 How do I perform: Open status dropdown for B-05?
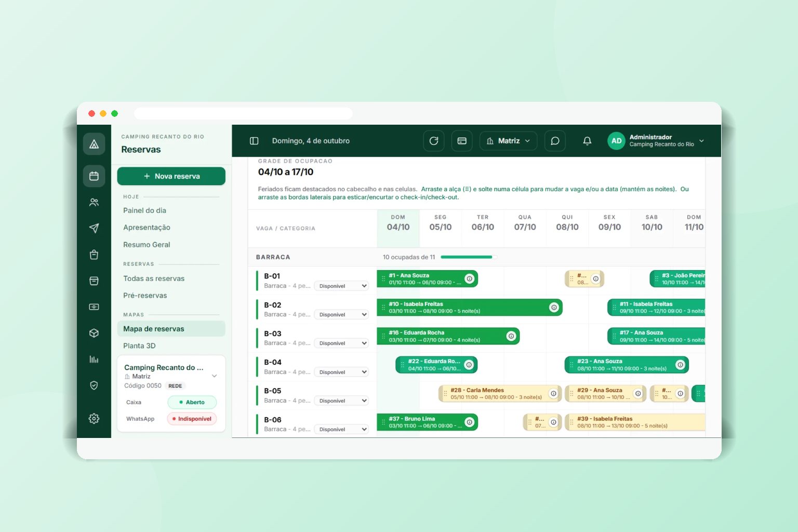pos(341,401)
